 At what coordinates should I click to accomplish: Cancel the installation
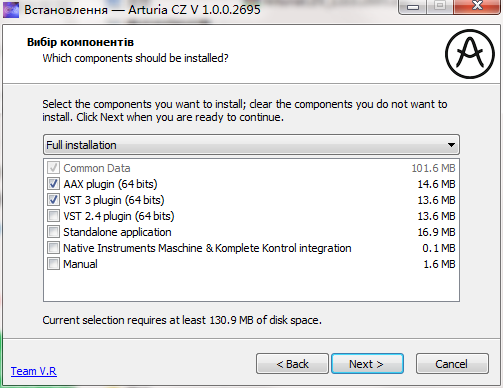[452, 364]
